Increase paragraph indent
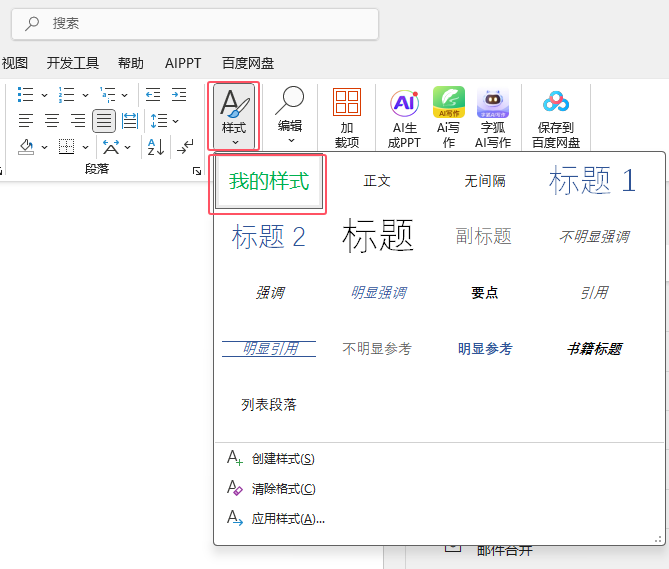 click(179, 94)
